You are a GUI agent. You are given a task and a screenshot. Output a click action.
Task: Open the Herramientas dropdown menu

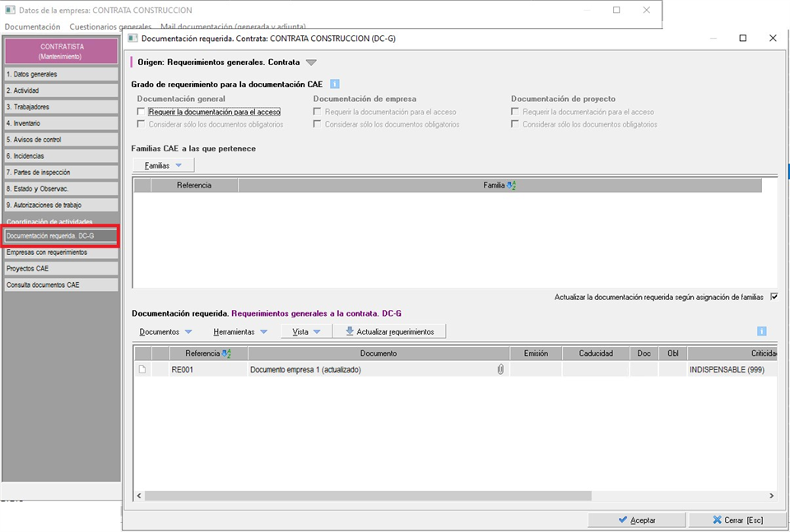[x=239, y=331]
